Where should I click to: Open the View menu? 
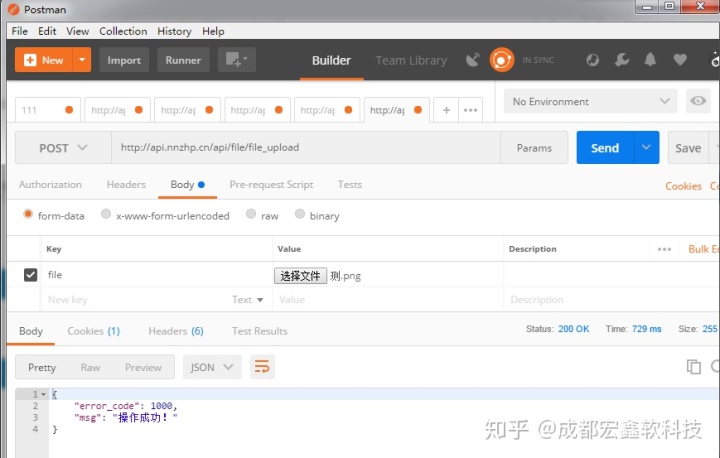point(78,31)
